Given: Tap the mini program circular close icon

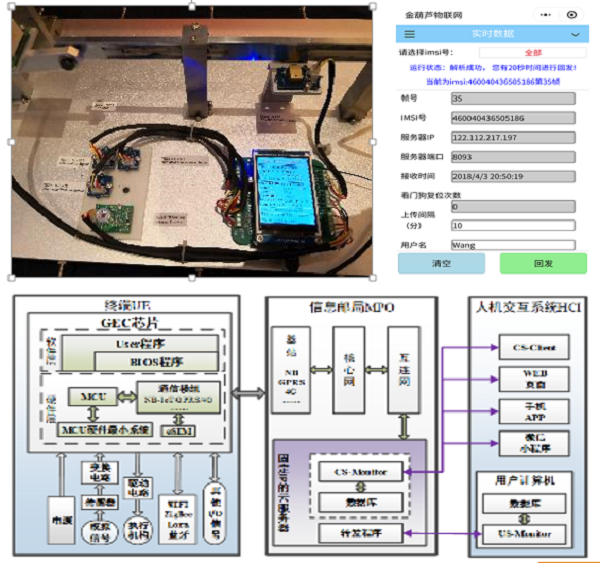Looking at the screenshot, I should tap(571, 15).
